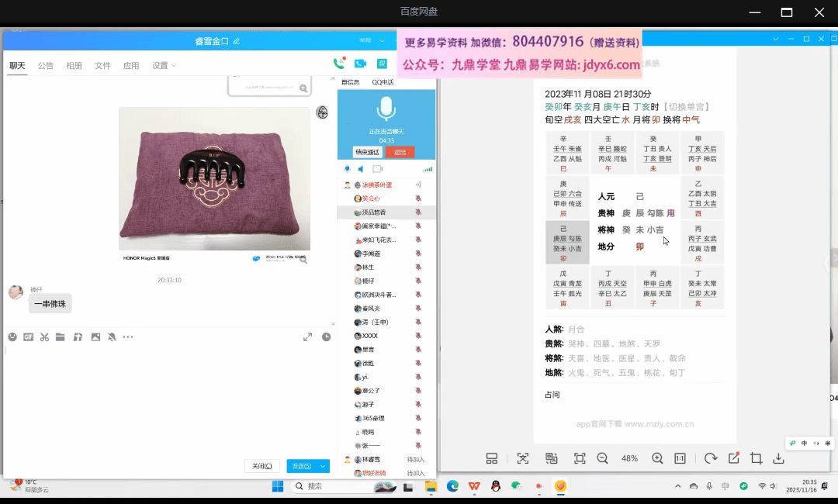Click the red 退出 button

click(x=400, y=152)
